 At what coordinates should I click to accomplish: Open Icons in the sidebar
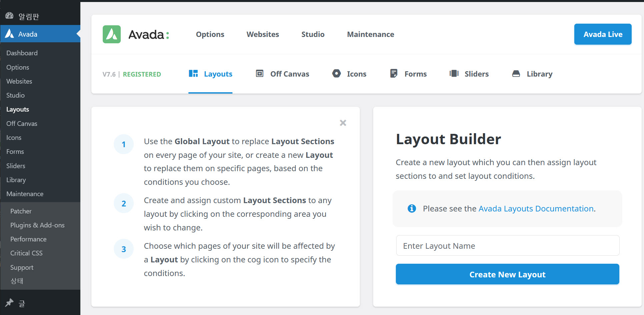click(14, 138)
